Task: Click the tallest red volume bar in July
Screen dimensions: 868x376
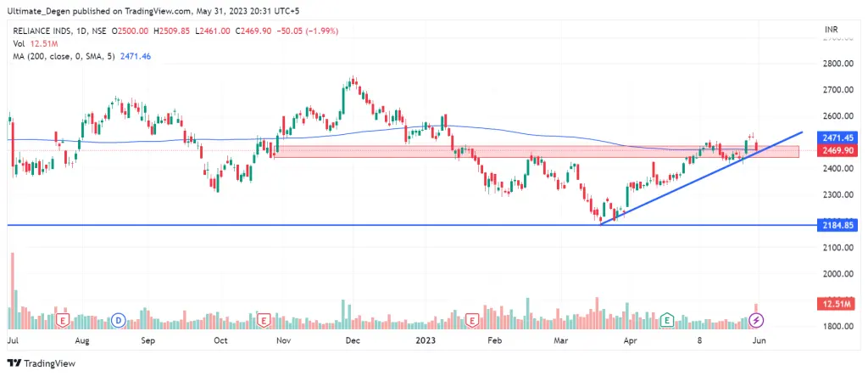Action: click(x=12, y=292)
